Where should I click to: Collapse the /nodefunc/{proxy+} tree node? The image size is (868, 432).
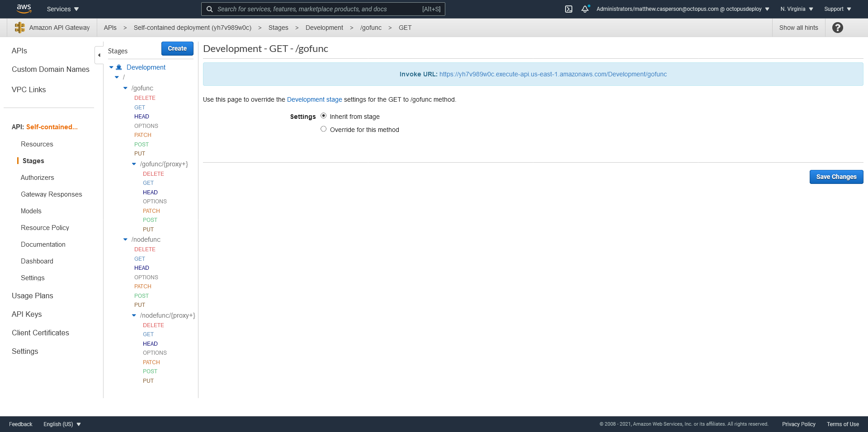[134, 315]
